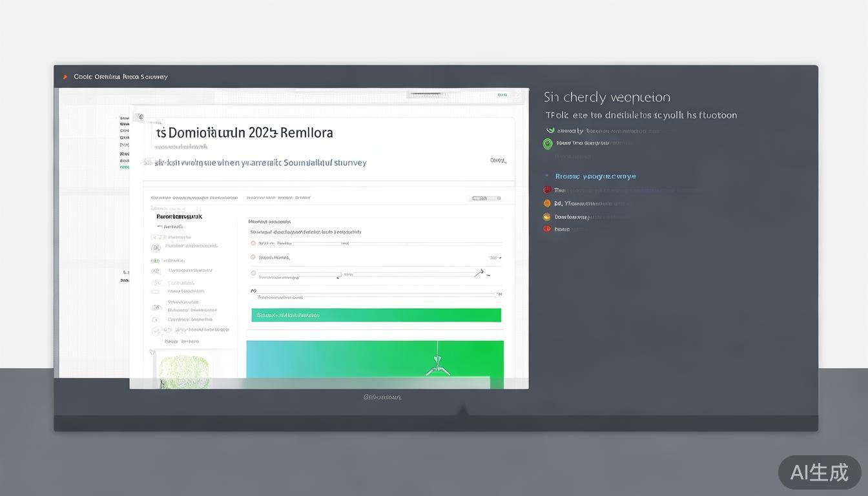Click the green dotted thumbnail in sidebar
868x496 pixels.
[184, 371]
